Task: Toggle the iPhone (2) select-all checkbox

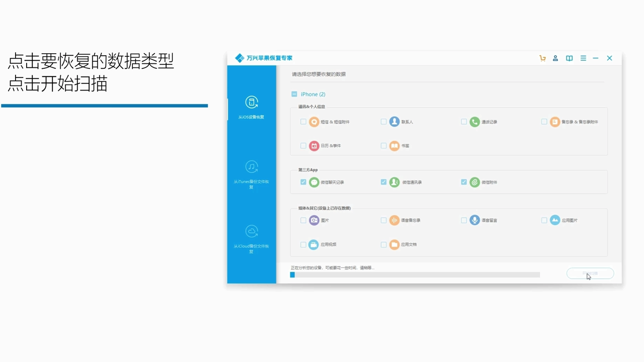Action: pyautogui.click(x=294, y=94)
